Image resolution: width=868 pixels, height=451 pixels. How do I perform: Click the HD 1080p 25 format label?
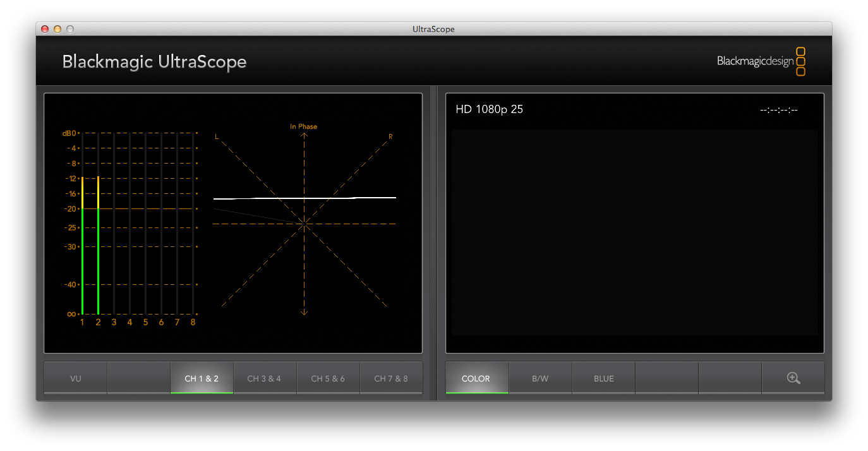coord(490,109)
